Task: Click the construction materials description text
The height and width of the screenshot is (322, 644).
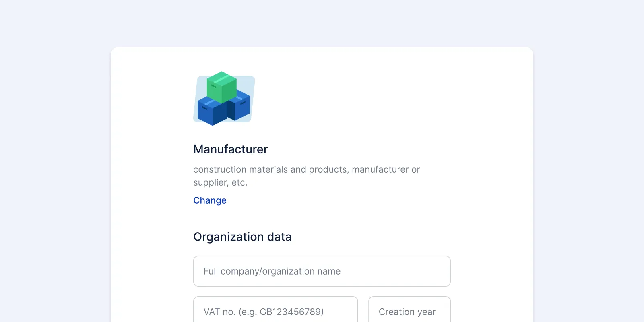Action: [x=306, y=176]
